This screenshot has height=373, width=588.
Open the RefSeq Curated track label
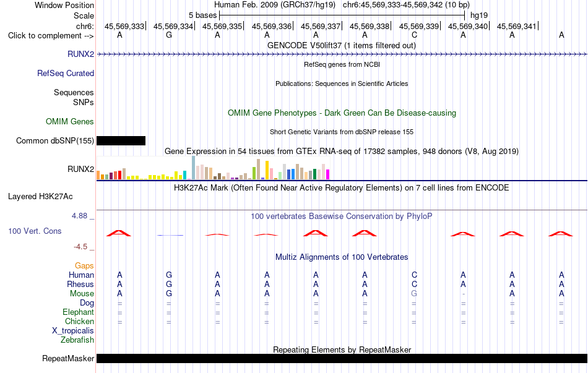pyautogui.click(x=66, y=73)
